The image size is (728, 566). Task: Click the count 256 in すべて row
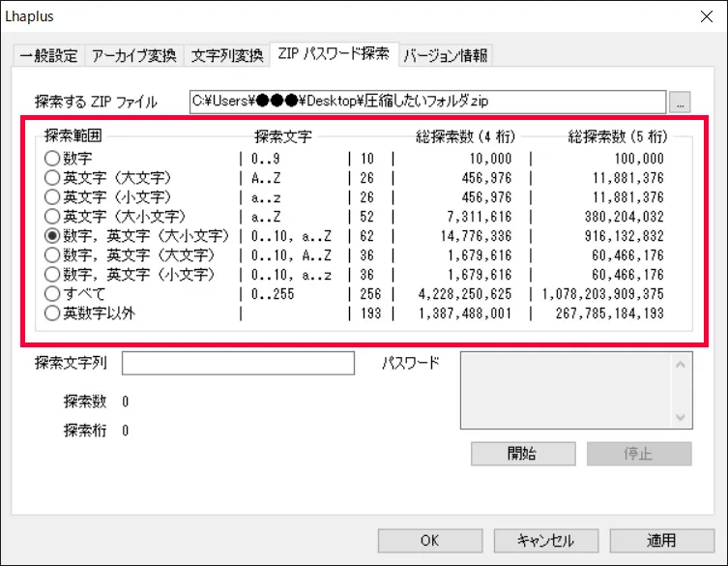click(x=370, y=294)
